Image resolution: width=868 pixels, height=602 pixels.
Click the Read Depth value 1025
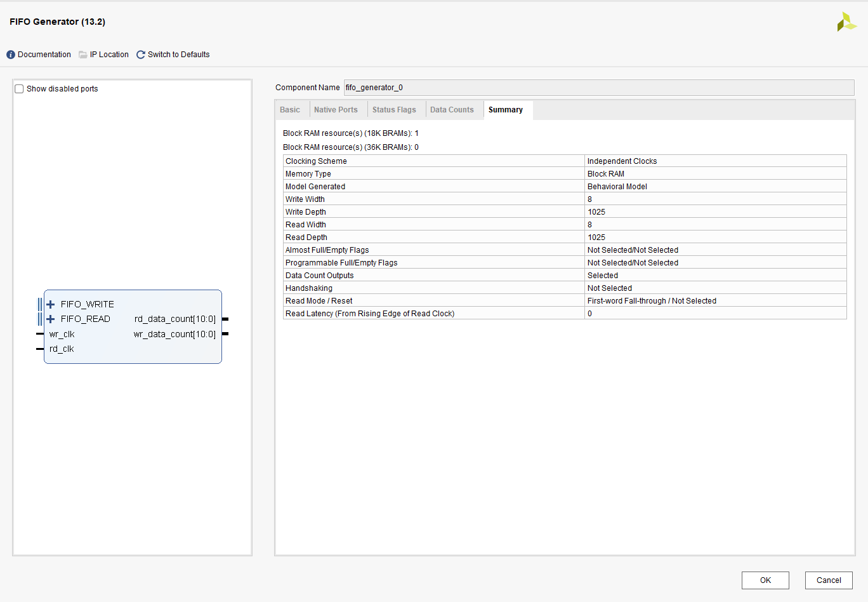click(596, 237)
